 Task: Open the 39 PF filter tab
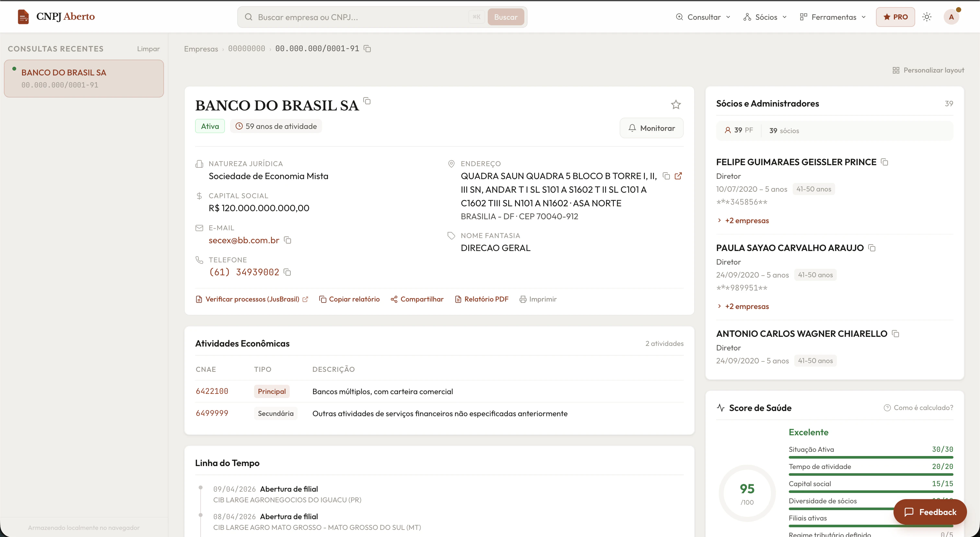tap(739, 130)
